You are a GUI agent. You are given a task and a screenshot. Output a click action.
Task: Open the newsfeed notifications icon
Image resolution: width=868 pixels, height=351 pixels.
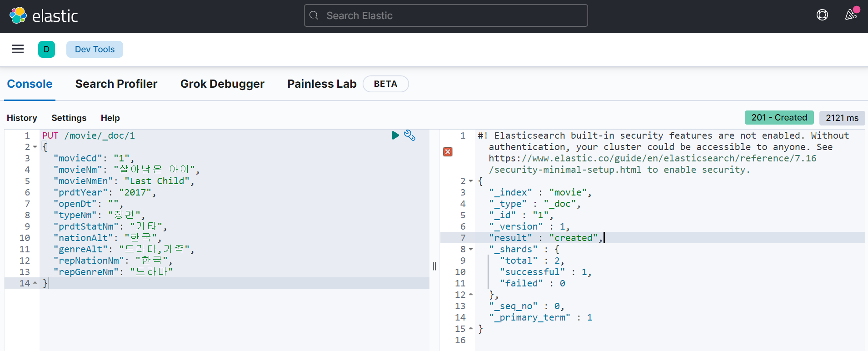point(851,15)
